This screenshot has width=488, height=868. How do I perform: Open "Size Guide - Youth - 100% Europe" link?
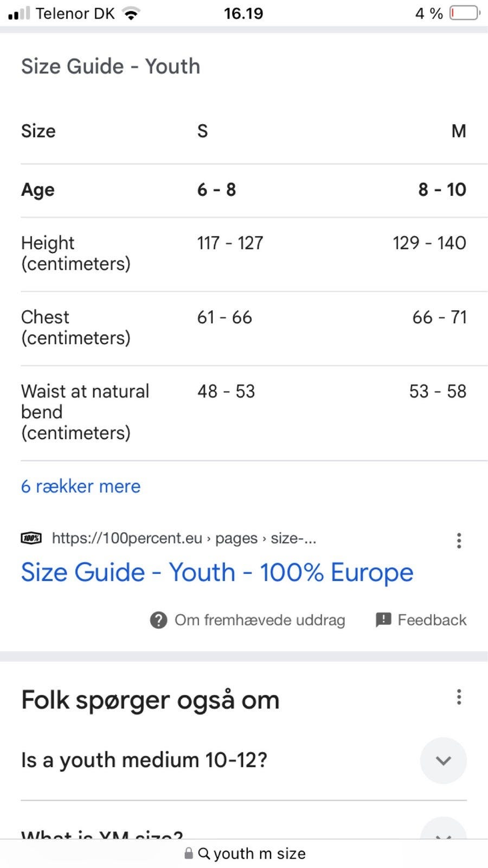[x=217, y=572]
